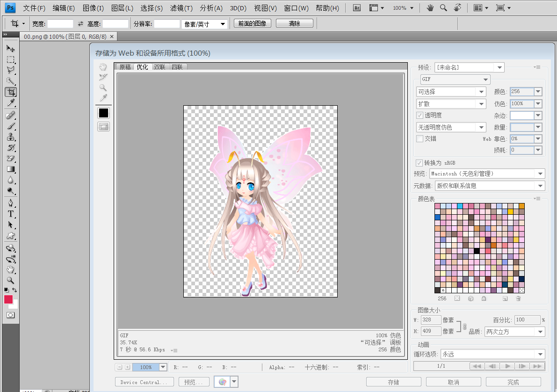Click the red foreground color swatch
Image resolution: width=557 pixels, height=392 pixels.
pyautogui.click(x=8, y=299)
